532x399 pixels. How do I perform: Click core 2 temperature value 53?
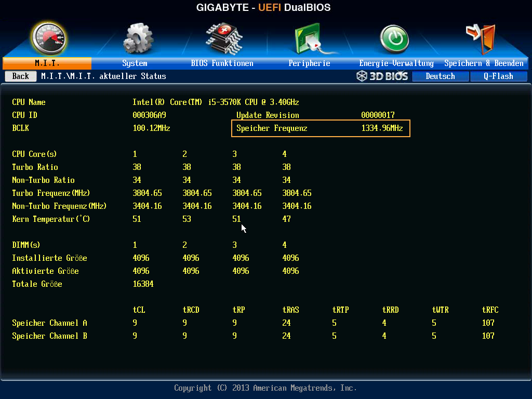187,219
